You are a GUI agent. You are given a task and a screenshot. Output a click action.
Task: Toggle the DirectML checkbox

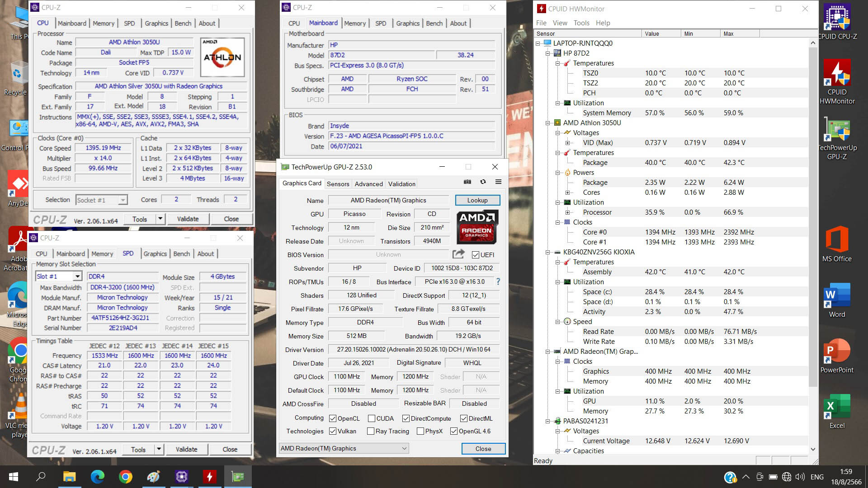click(464, 418)
